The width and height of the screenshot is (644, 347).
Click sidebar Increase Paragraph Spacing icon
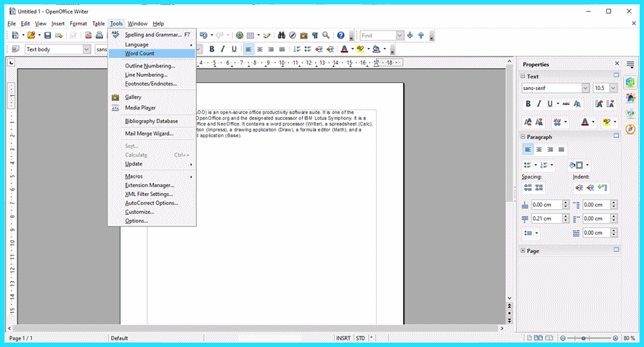[x=528, y=188]
